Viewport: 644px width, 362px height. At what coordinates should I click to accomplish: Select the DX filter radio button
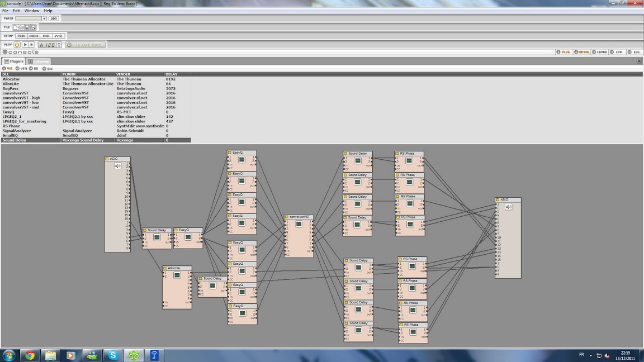tap(31, 69)
